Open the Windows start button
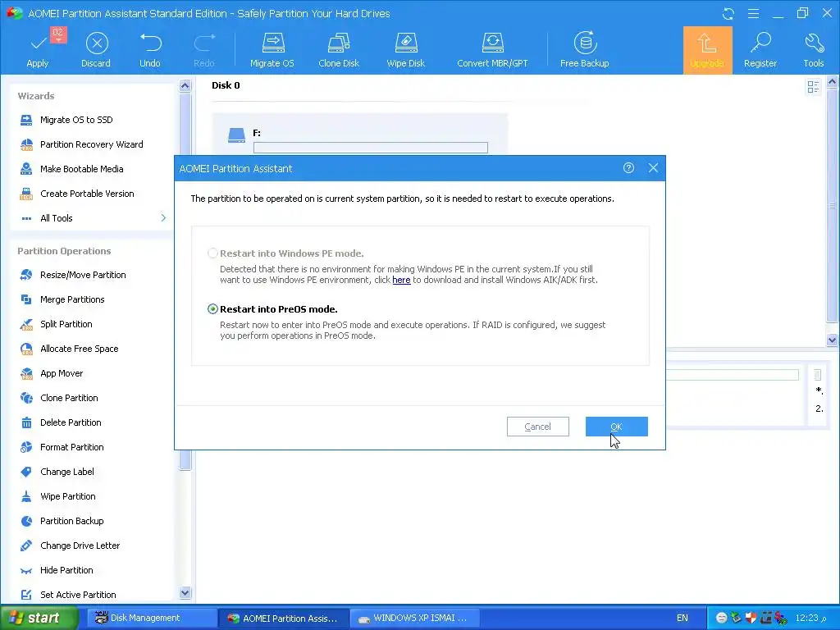Screen dimensions: 840x630 click(39, 619)
